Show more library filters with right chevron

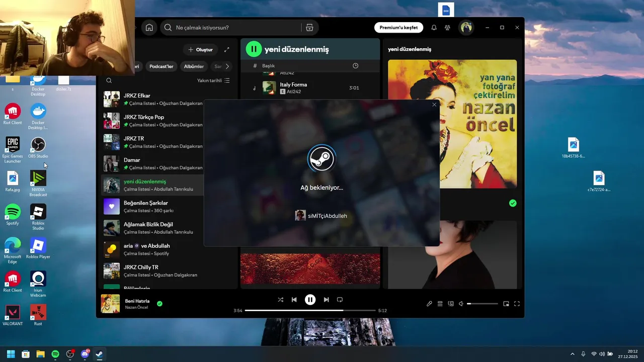227,66
